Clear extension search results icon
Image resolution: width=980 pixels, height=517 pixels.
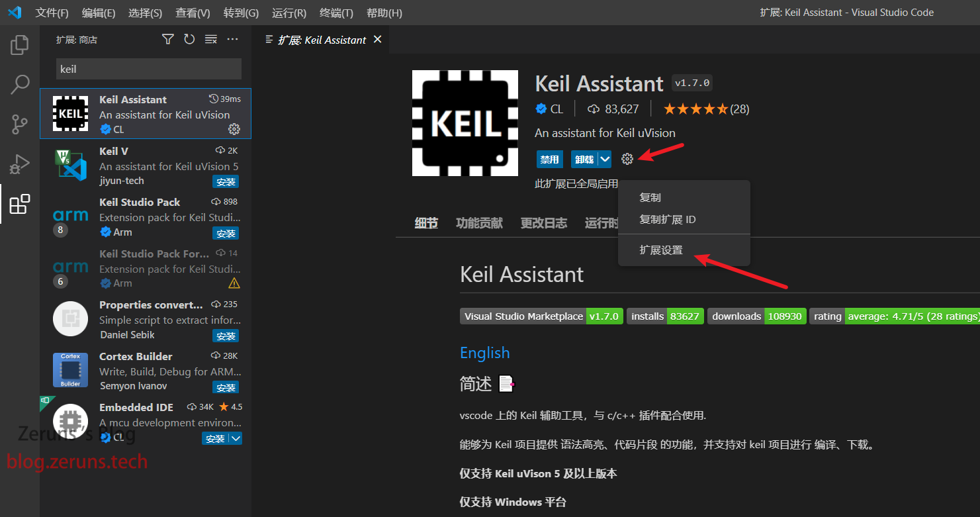click(x=211, y=40)
